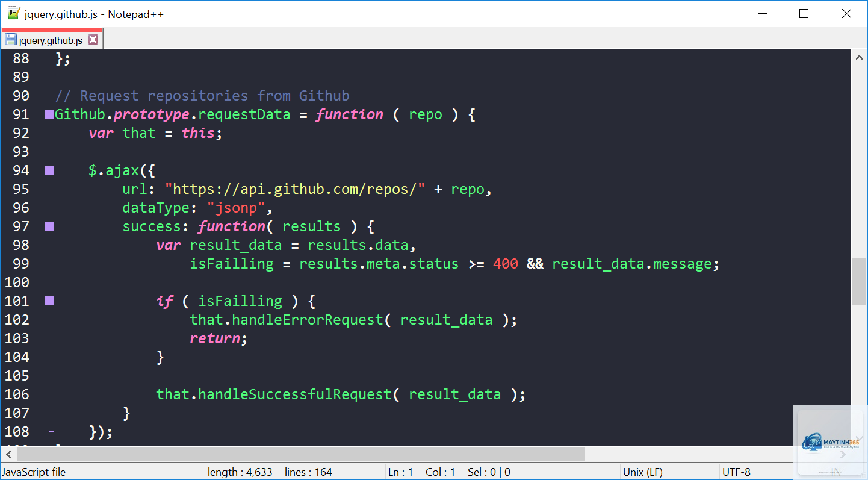Click the Notepad++ app icon in title bar
Image resolution: width=868 pixels, height=480 pixels.
14,14
